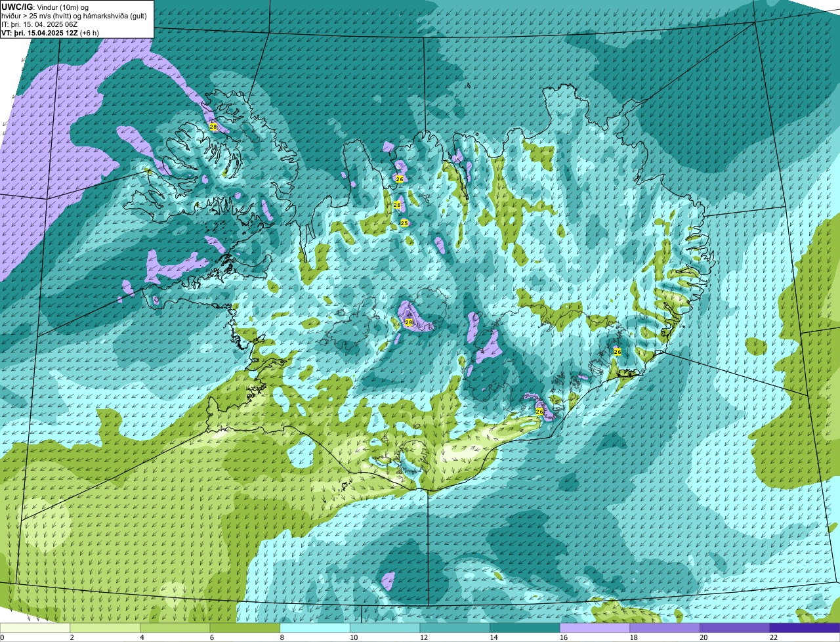The image size is (840, 642).
Task: Click the 26 marker directly above the 25 marker
Action: coord(397,205)
